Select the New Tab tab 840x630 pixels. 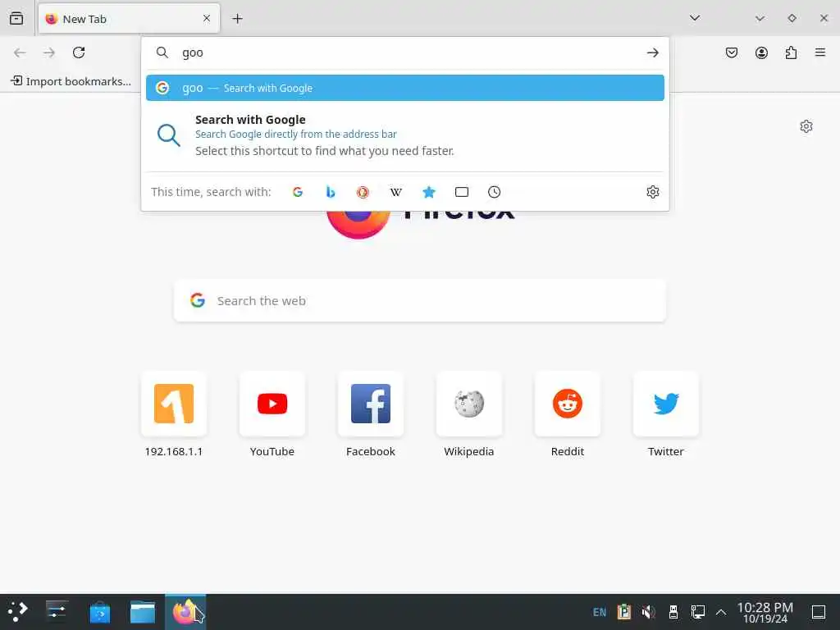point(129,19)
